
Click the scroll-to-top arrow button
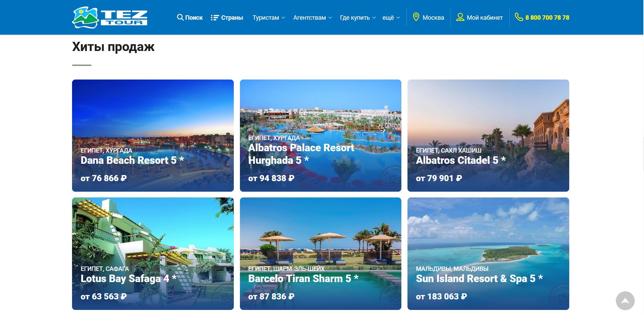pos(625,301)
